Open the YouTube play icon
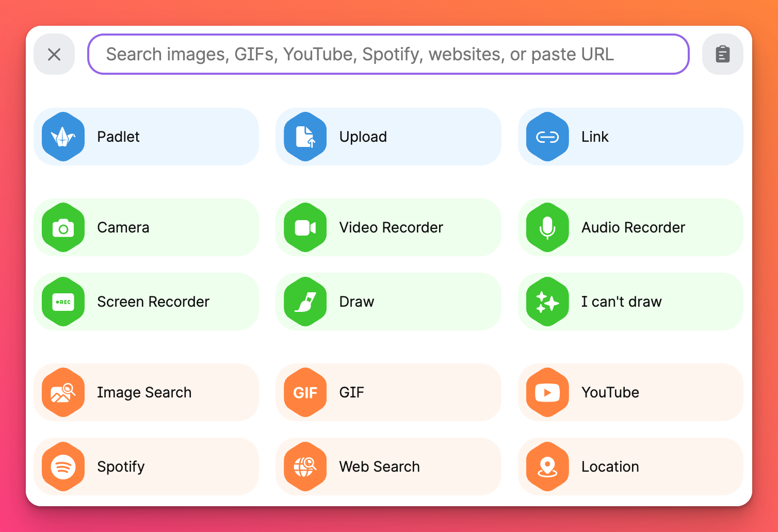 pos(547,392)
